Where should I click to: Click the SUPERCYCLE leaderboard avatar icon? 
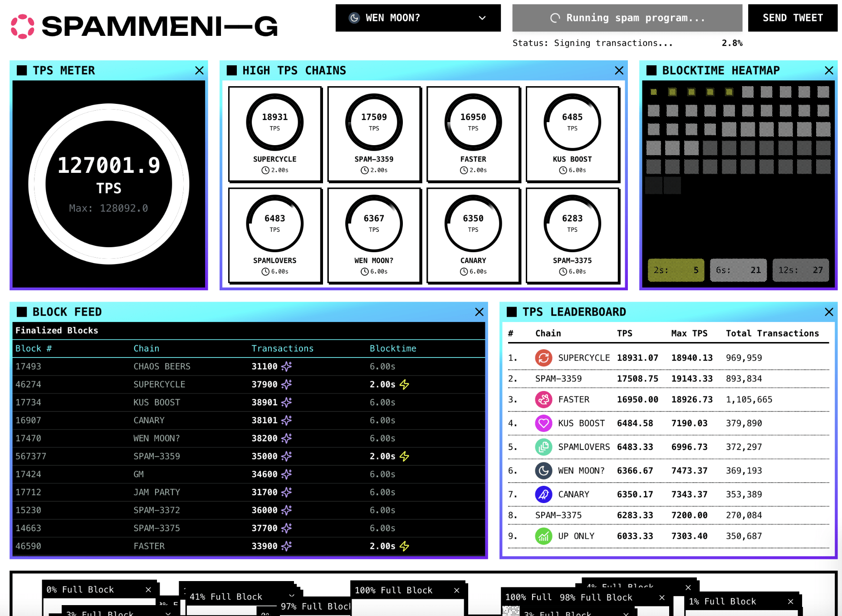coord(543,358)
